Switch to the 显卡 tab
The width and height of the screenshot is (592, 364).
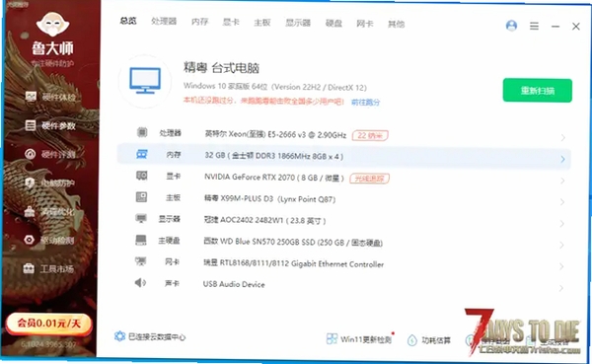(x=231, y=22)
